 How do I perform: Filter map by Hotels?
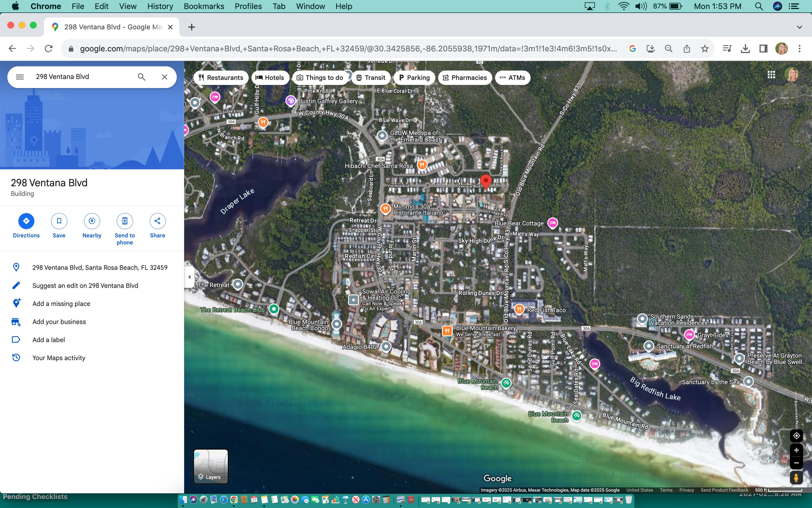click(270, 78)
